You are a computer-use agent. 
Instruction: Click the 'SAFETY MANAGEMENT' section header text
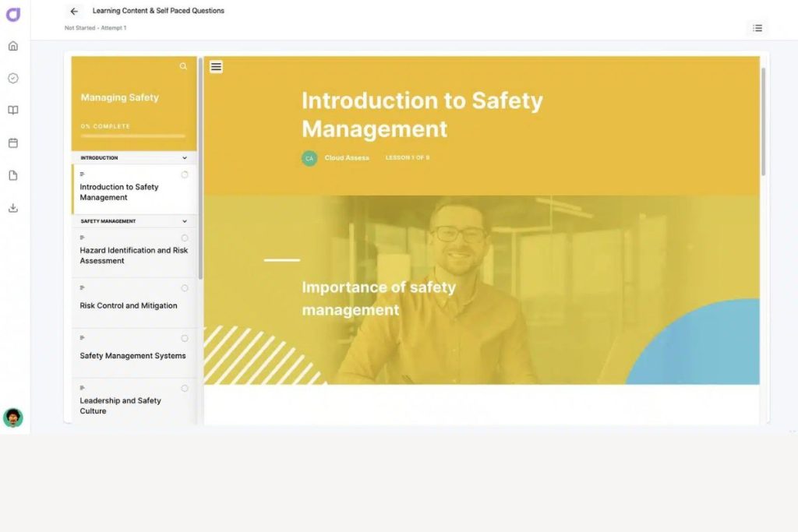coord(108,221)
